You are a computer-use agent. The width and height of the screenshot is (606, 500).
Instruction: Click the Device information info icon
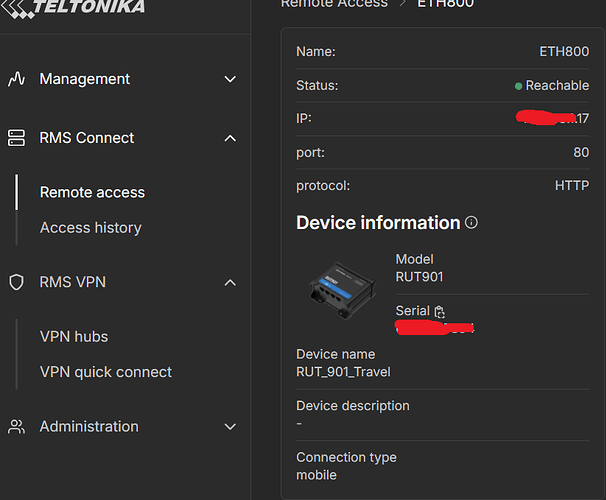pos(472,222)
